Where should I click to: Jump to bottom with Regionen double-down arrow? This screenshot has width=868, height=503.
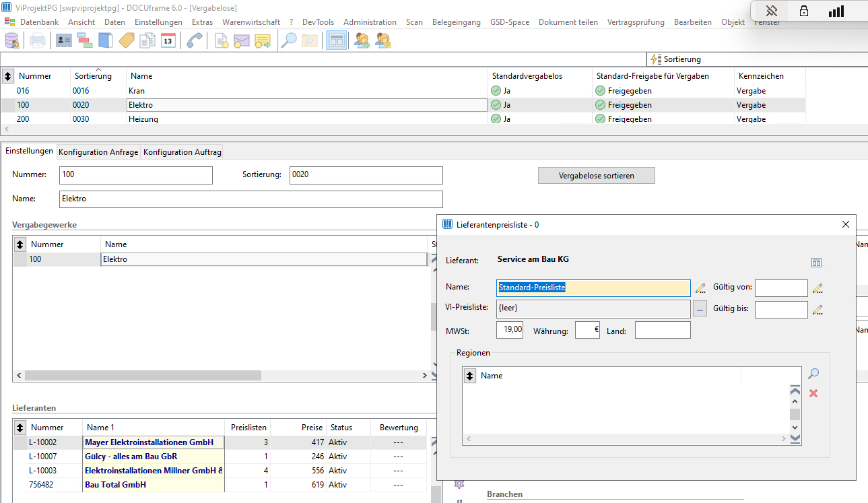(x=795, y=438)
